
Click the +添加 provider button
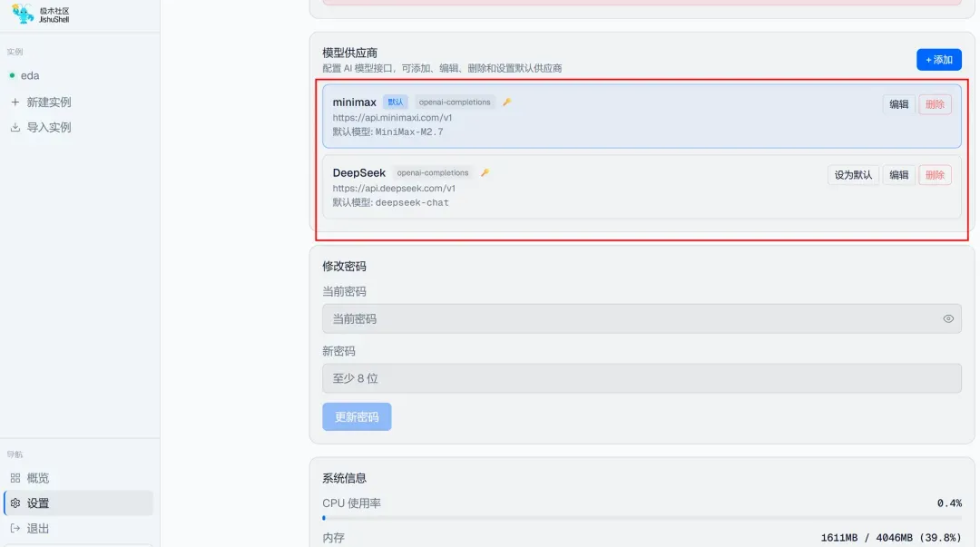coord(939,60)
